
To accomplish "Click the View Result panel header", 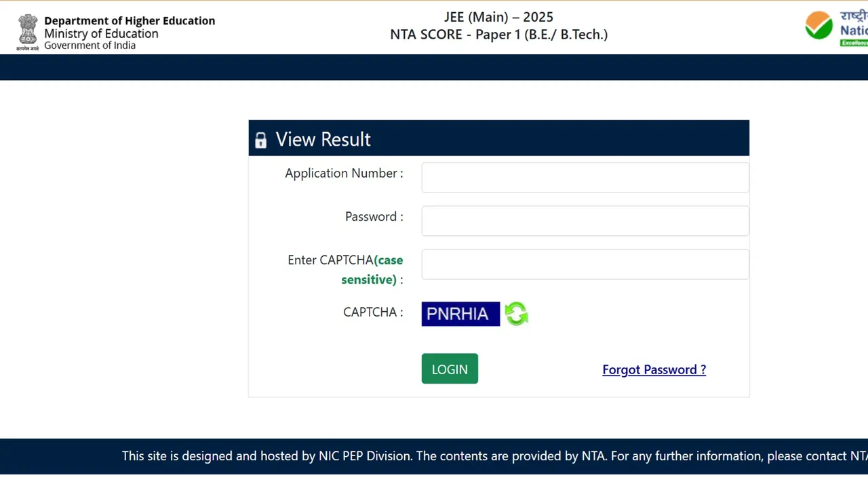I will 323,139.
